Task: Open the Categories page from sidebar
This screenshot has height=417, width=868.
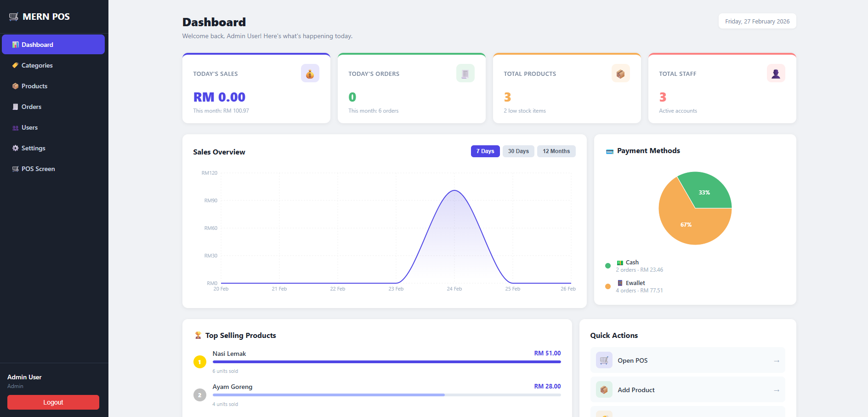Action: coord(37,65)
